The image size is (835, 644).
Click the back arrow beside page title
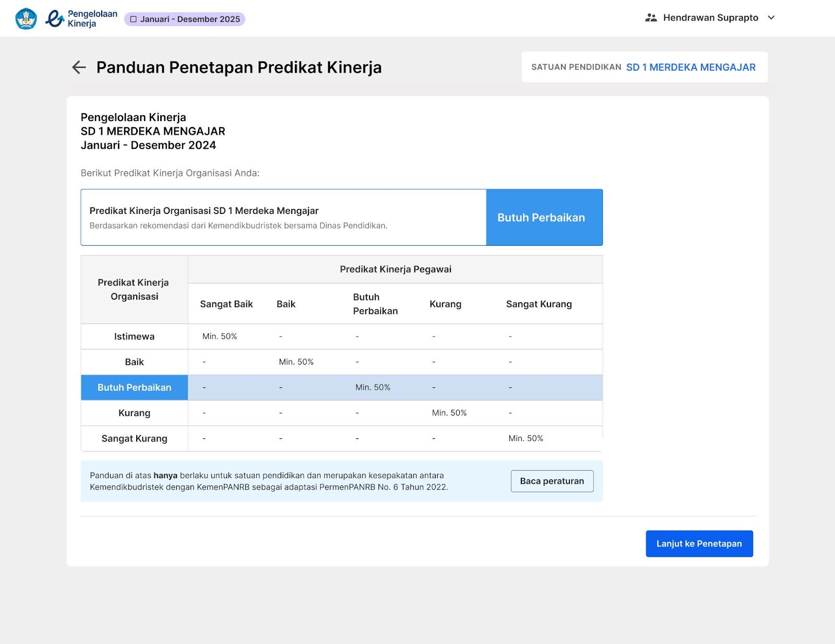(79, 67)
